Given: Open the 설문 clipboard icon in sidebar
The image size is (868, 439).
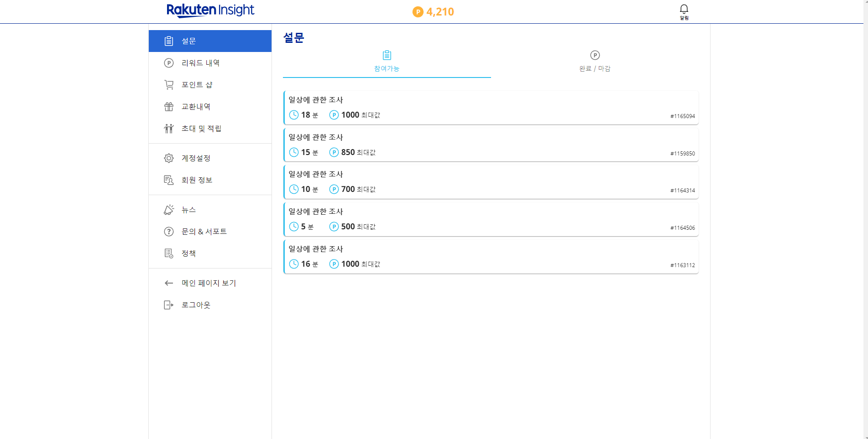Looking at the screenshot, I should click(x=169, y=41).
